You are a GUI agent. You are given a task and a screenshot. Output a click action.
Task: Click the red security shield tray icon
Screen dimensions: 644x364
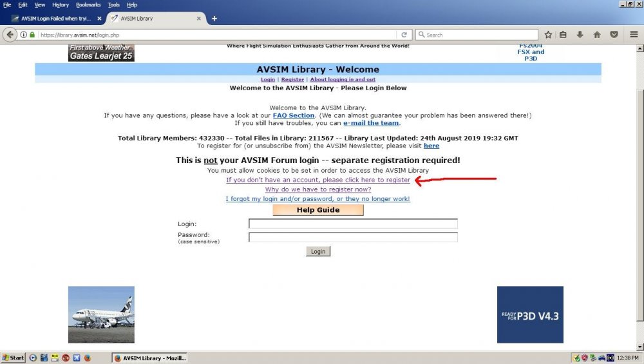point(585,358)
